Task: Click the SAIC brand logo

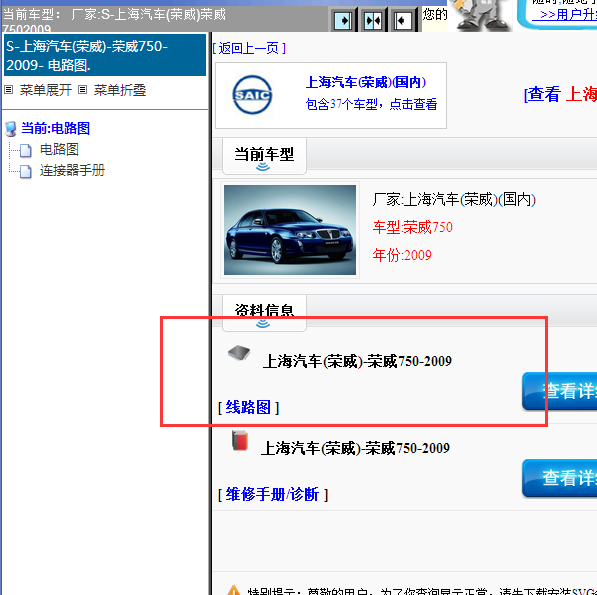Action: point(252,95)
